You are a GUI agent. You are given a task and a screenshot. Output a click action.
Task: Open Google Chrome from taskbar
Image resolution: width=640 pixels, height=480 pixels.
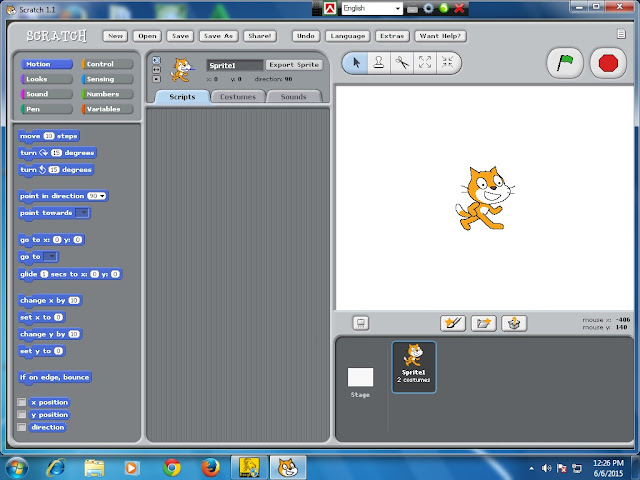click(x=172, y=467)
